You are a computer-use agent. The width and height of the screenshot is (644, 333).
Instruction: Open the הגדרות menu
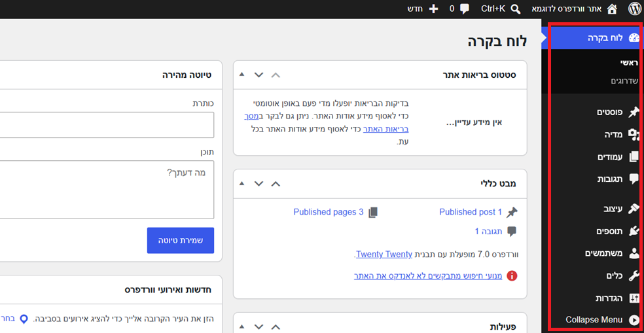pos(611,298)
